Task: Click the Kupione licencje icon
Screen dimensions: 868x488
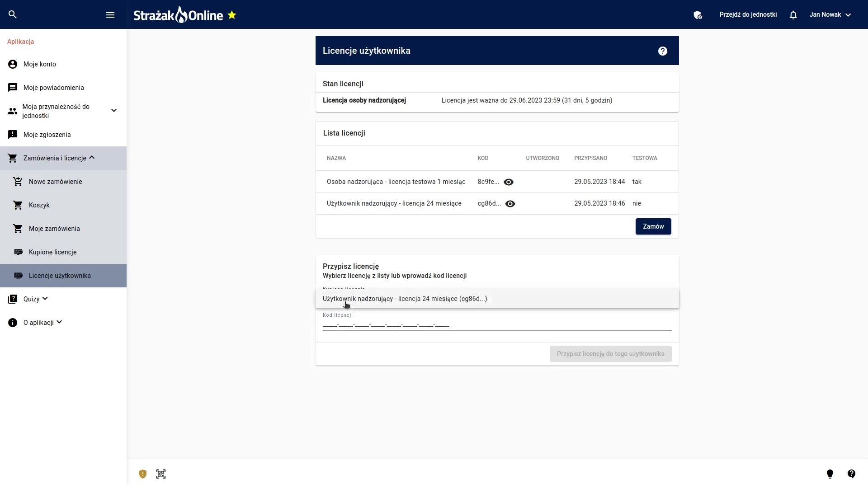Action: pos(18,252)
